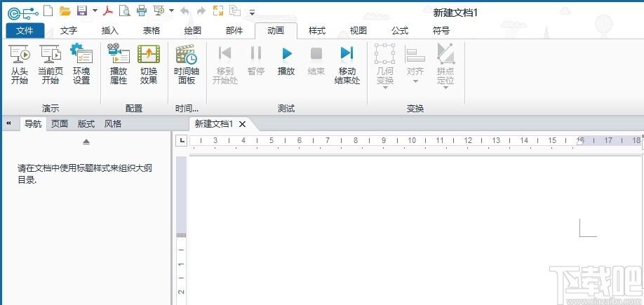Export to PDF with the Acrobat icon
The image size is (644, 305).
108,11
